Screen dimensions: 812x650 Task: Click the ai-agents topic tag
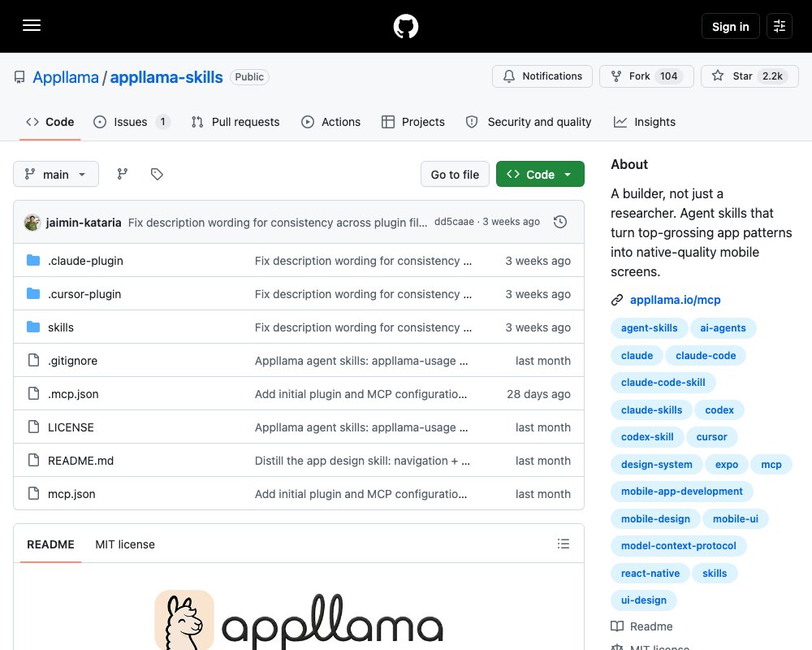723,327
